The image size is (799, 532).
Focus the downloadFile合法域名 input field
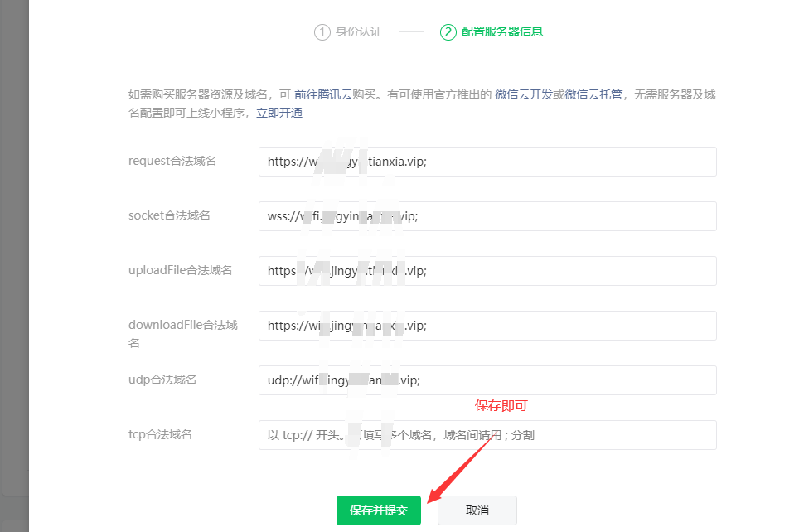[x=487, y=326]
